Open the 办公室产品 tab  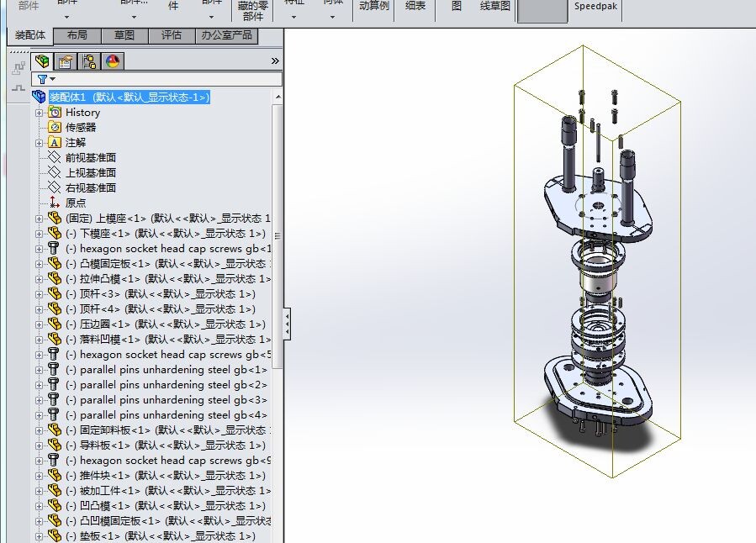pyautogui.click(x=226, y=35)
